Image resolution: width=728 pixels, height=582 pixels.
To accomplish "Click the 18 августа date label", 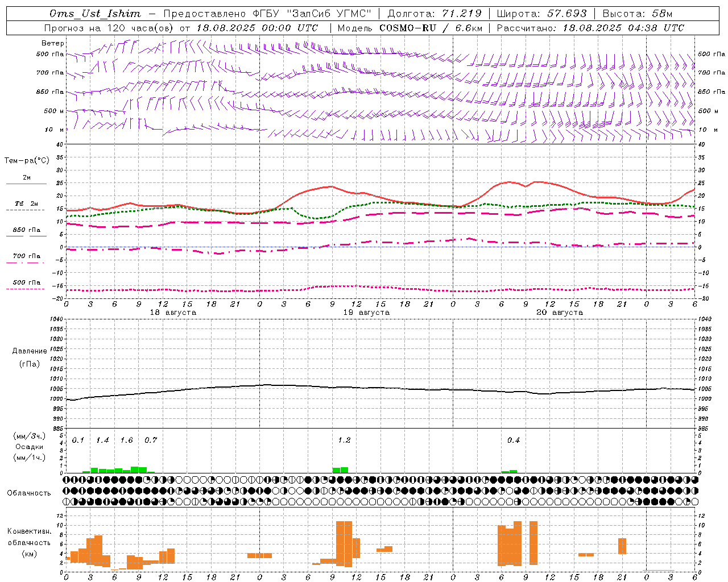I will [x=173, y=313].
